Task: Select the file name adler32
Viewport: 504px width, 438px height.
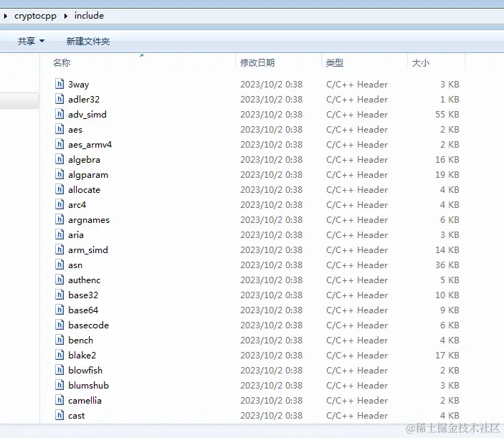Action: [x=84, y=100]
